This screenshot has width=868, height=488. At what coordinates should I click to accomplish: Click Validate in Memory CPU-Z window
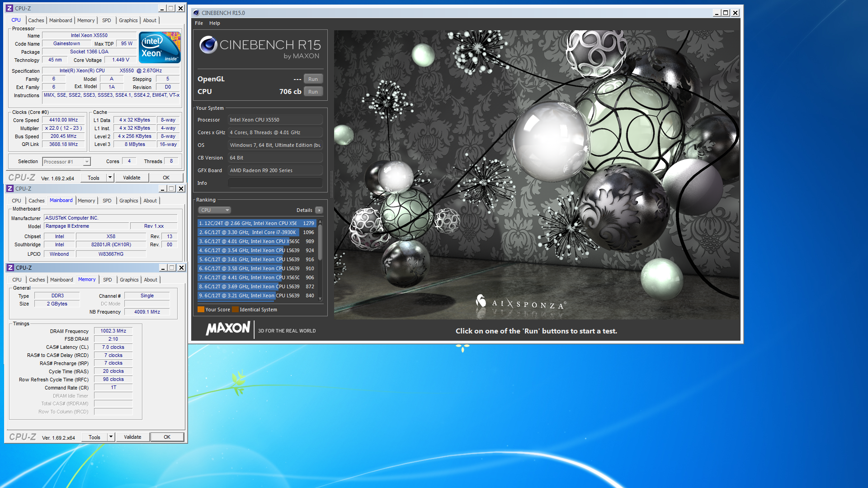(132, 437)
